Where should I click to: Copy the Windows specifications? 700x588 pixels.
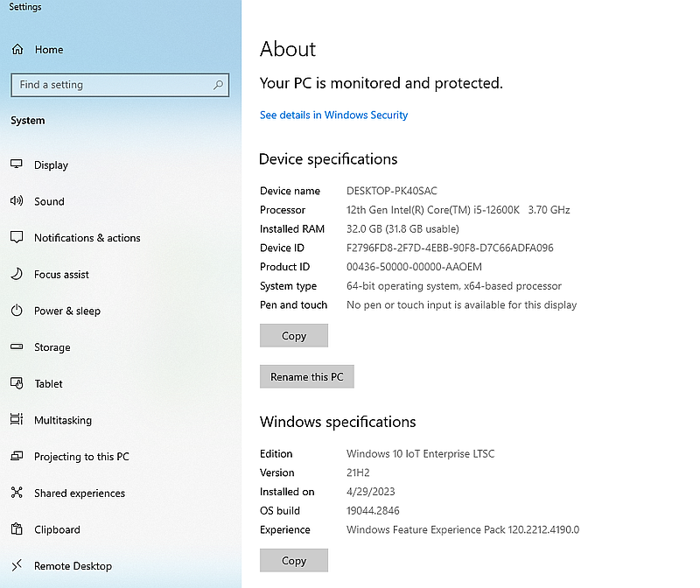pos(294,561)
